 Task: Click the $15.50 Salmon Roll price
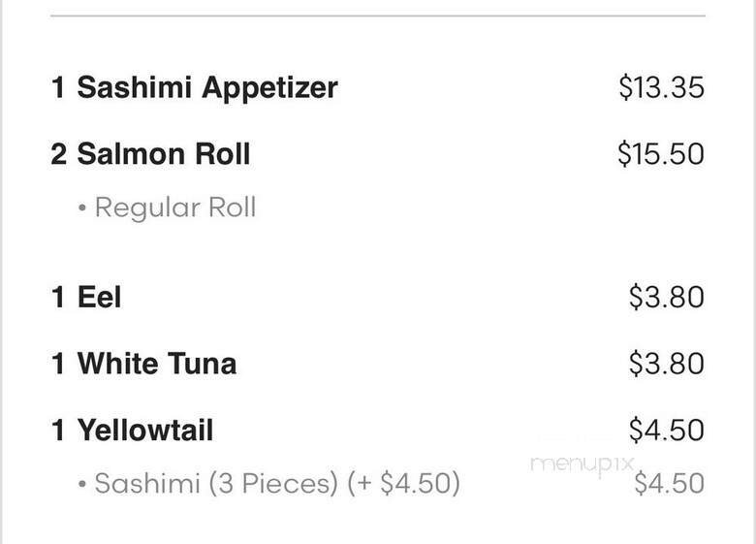(x=661, y=154)
